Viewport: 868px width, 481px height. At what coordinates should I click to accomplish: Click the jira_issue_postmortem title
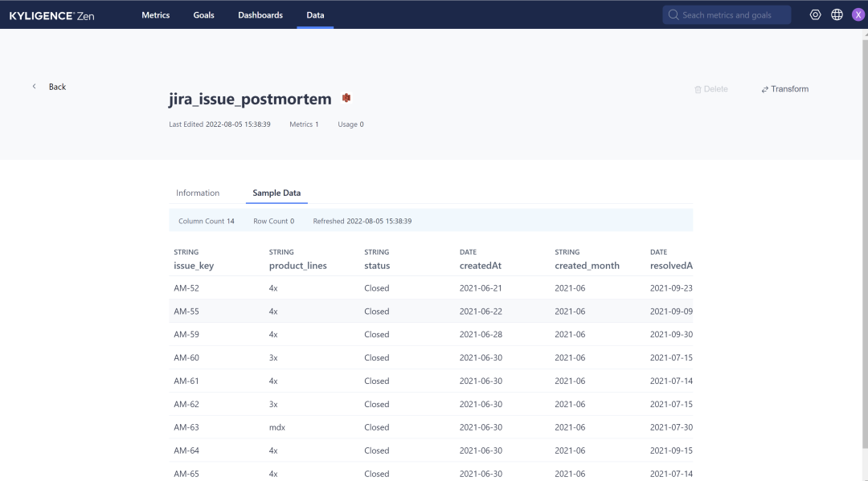click(x=250, y=99)
